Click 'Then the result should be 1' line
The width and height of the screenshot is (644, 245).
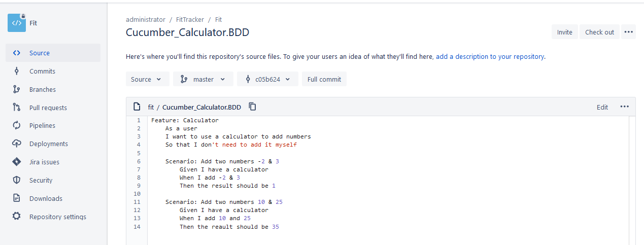pyautogui.click(x=227, y=186)
